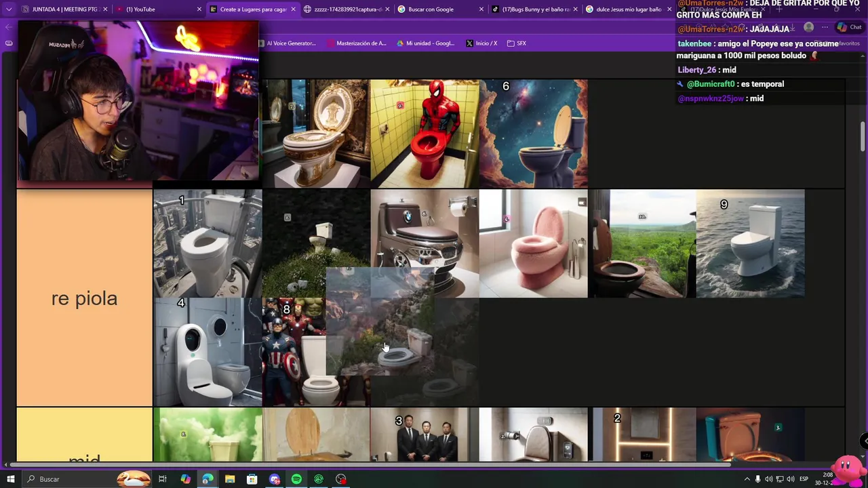Open the Bugs Bunny y el baño tab

(x=534, y=9)
